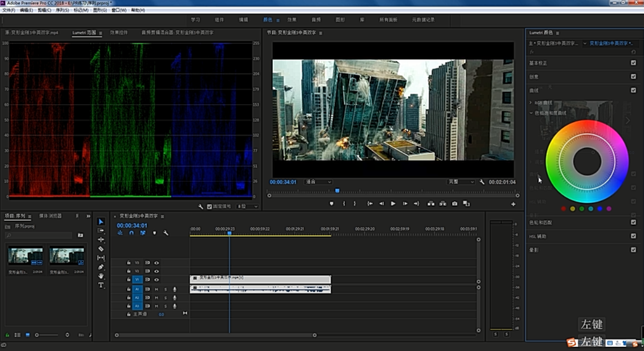This screenshot has width=644, height=351.
Task: Click the New Bin icon in Project panel
Action: 80,235
